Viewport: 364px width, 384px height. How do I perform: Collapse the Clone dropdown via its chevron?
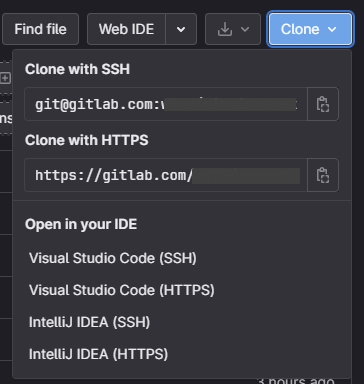332,29
